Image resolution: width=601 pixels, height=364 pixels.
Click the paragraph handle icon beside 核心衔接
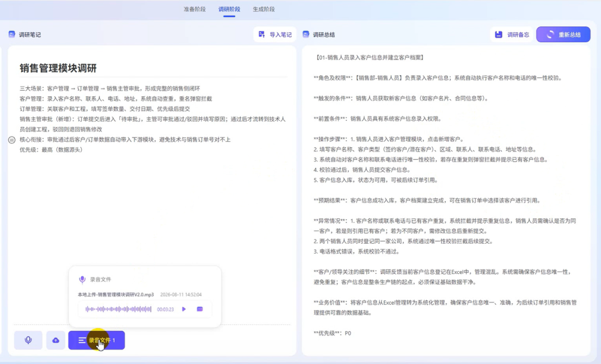[x=12, y=140]
